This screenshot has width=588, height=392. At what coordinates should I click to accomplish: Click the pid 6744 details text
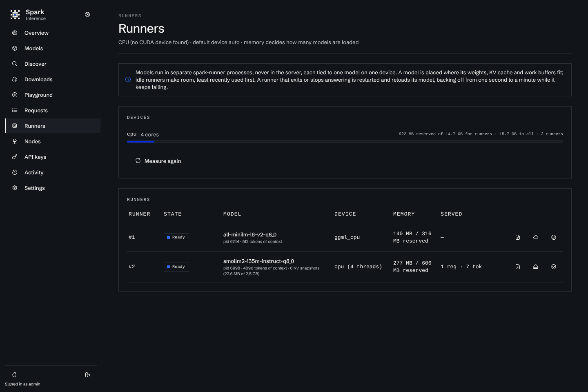pyautogui.click(x=253, y=242)
